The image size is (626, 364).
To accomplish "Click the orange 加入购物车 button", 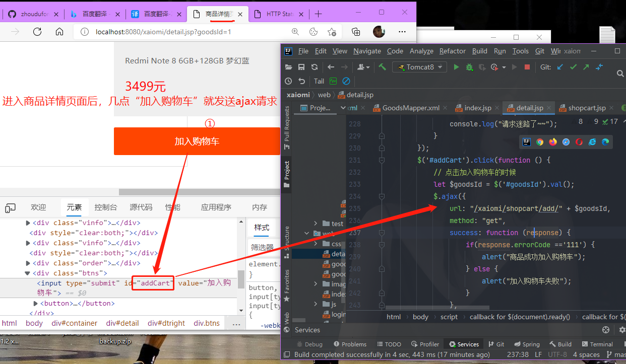I will [x=197, y=141].
